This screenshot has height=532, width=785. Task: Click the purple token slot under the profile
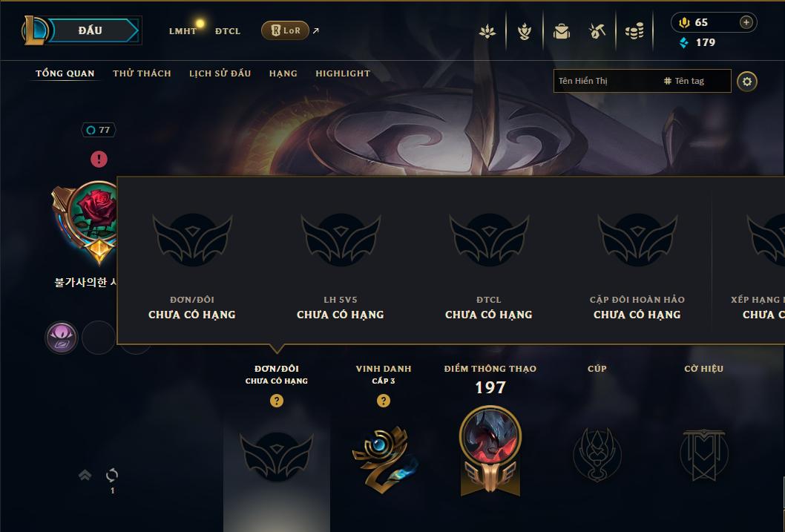(x=62, y=338)
